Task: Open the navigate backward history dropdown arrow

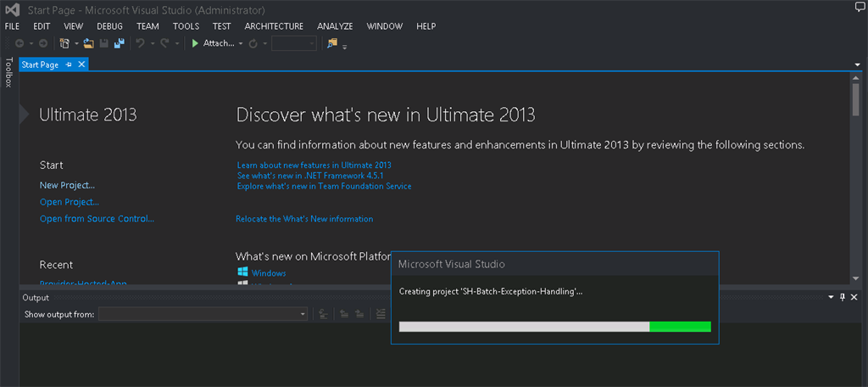Action: pos(31,44)
